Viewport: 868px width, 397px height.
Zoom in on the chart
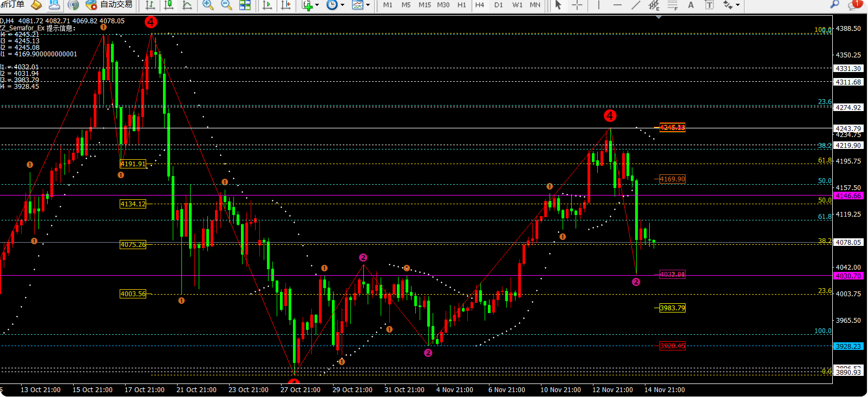207,5
